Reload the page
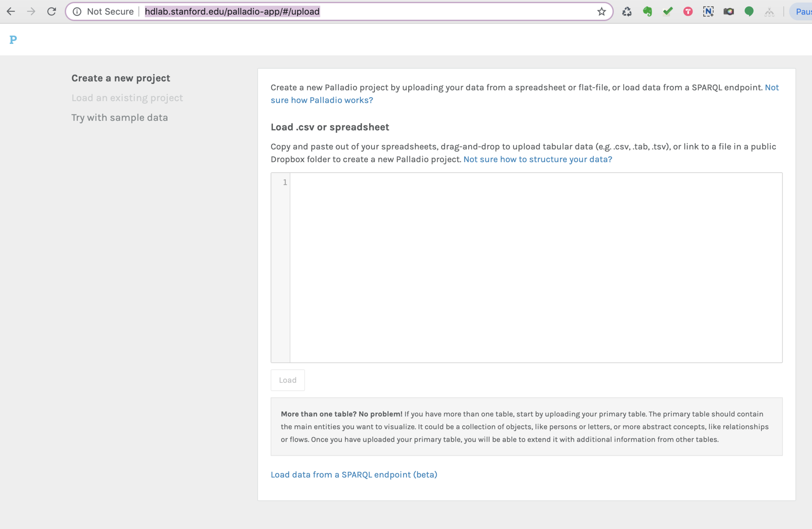Viewport: 812px width, 529px height. (x=51, y=12)
